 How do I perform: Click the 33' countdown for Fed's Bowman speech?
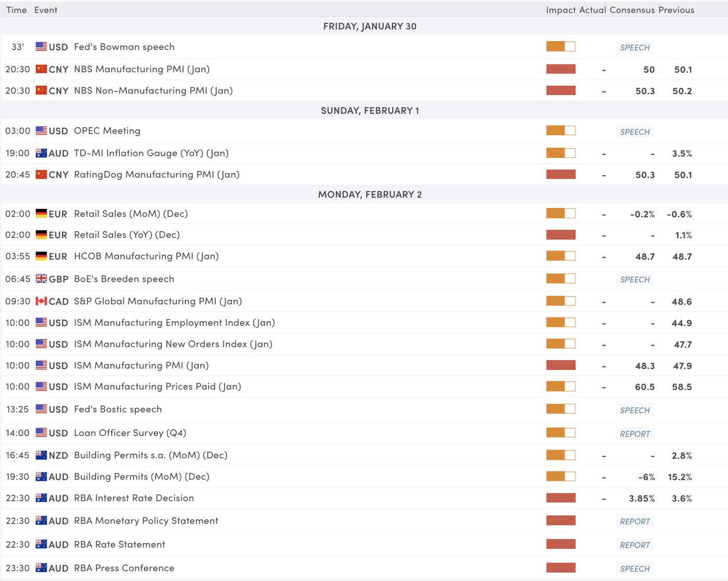(x=18, y=47)
